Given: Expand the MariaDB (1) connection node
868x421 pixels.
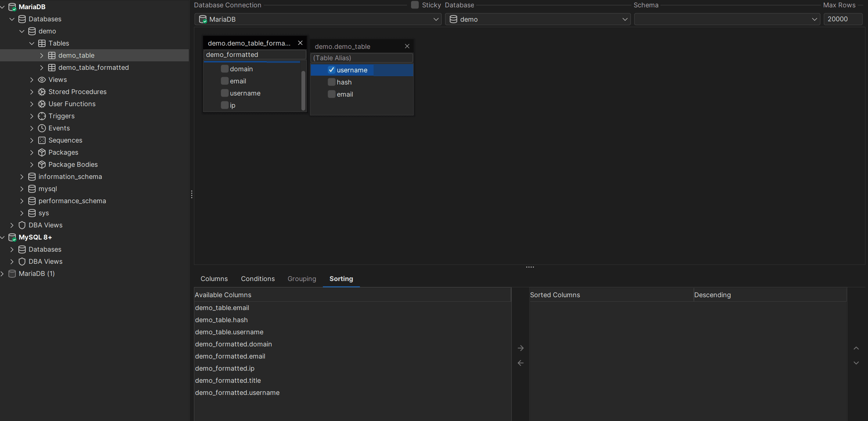Looking at the screenshot, I should (x=2, y=274).
